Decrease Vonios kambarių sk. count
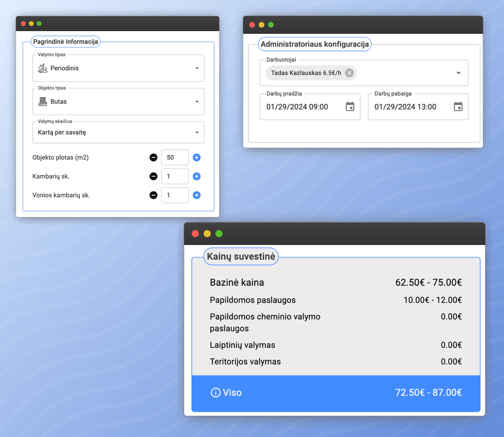The image size is (504, 437). pos(153,195)
